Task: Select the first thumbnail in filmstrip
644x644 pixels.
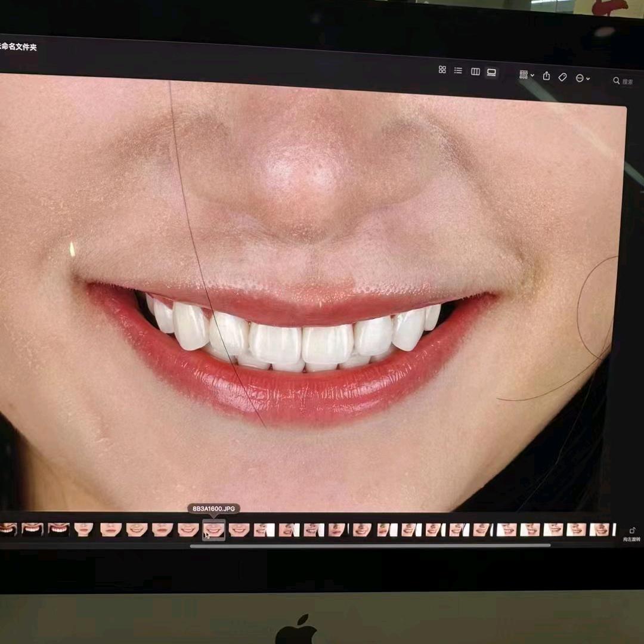Action: click(x=8, y=528)
